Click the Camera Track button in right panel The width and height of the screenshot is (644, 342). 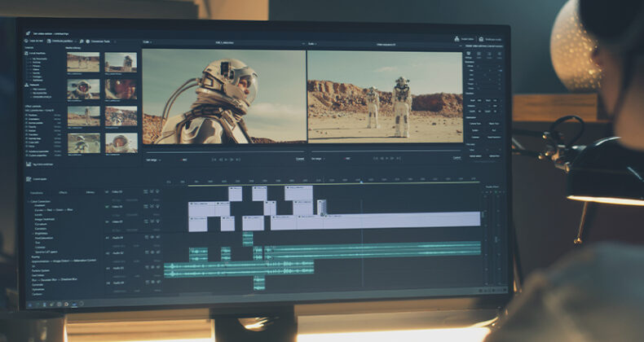click(x=475, y=123)
